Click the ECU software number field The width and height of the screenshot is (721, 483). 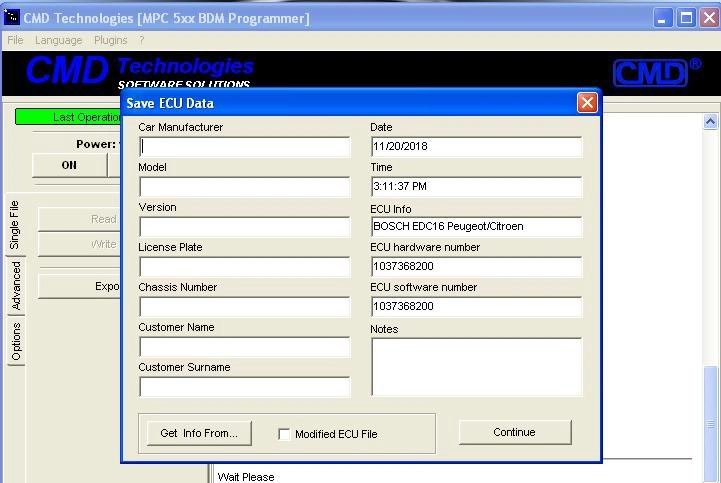[x=476, y=307]
